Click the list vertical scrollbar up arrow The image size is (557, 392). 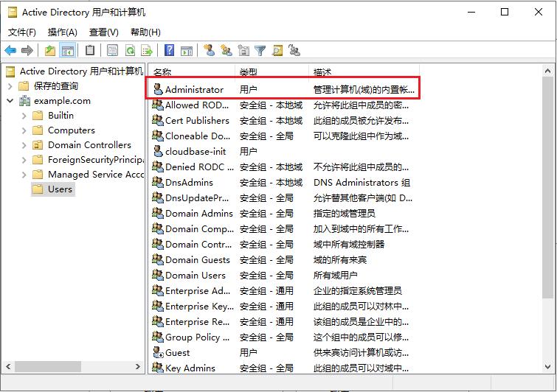(x=547, y=71)
